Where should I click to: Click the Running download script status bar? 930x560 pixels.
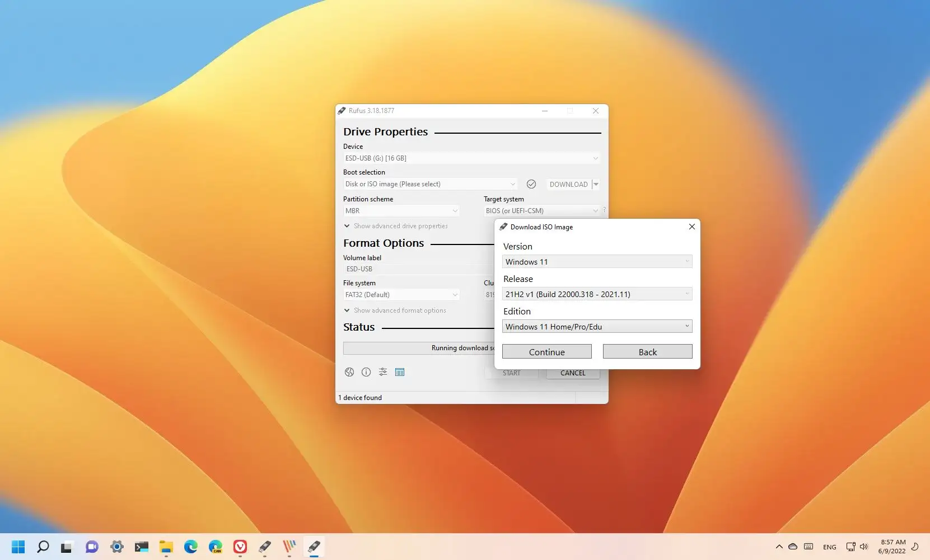(419, 348)
